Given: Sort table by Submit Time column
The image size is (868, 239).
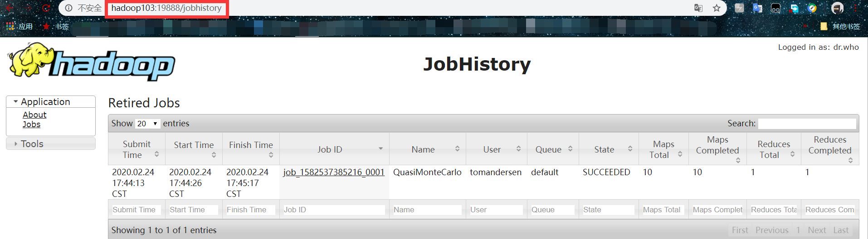Looking at the screenshot, I should (137, 149).
